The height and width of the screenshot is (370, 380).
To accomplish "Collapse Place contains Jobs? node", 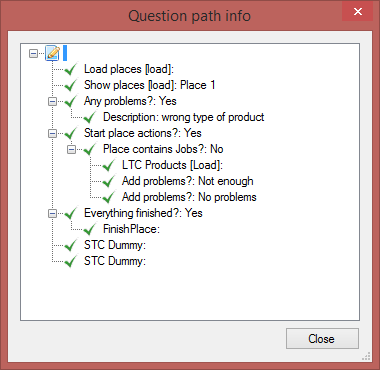I will click(71, 149).
